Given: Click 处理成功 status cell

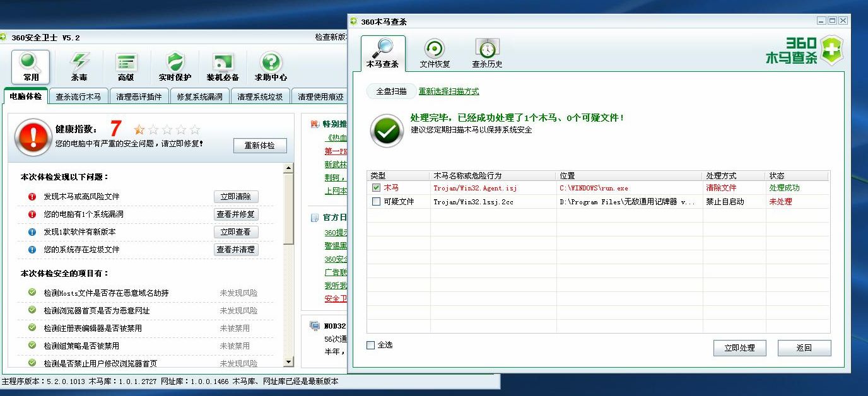Looking at the screenshot, I should click(784, 188).
